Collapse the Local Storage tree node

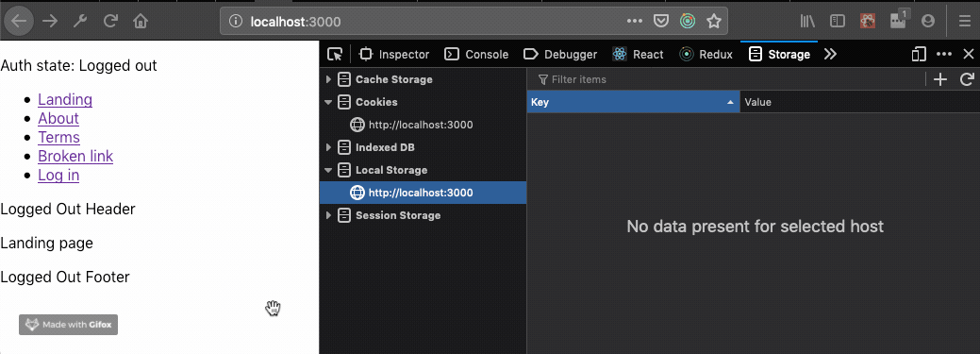click(329, 170)
